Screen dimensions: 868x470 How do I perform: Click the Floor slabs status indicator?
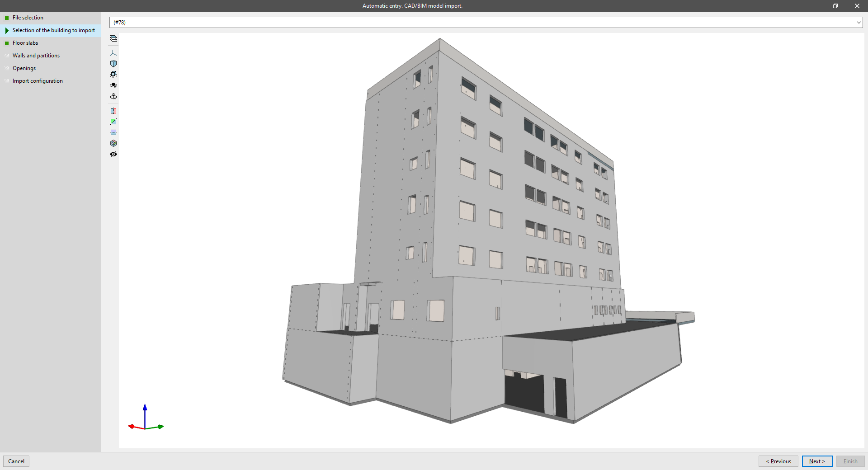tap(6, 42)
